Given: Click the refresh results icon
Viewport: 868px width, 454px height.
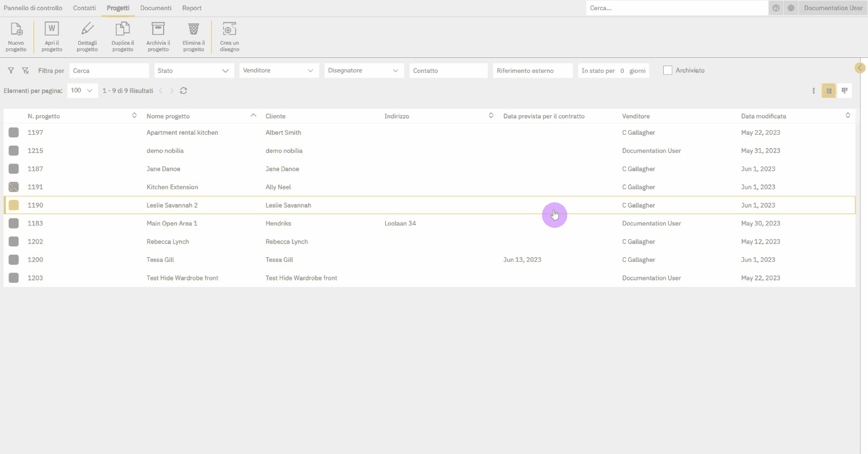Looking at the screenshot, I should point(183,91).
